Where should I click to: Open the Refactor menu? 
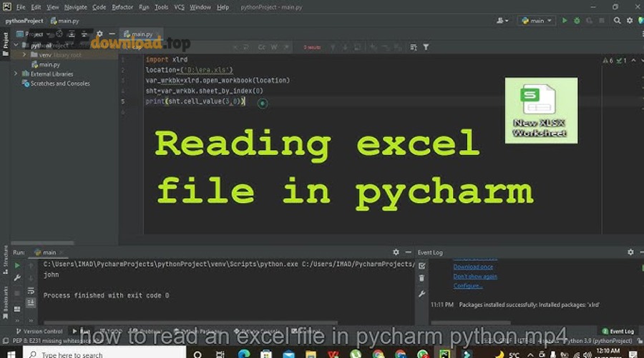pos(122,7)
